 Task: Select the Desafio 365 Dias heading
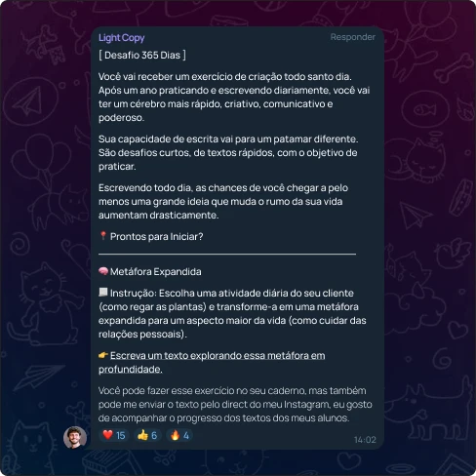tap(142, 56)
